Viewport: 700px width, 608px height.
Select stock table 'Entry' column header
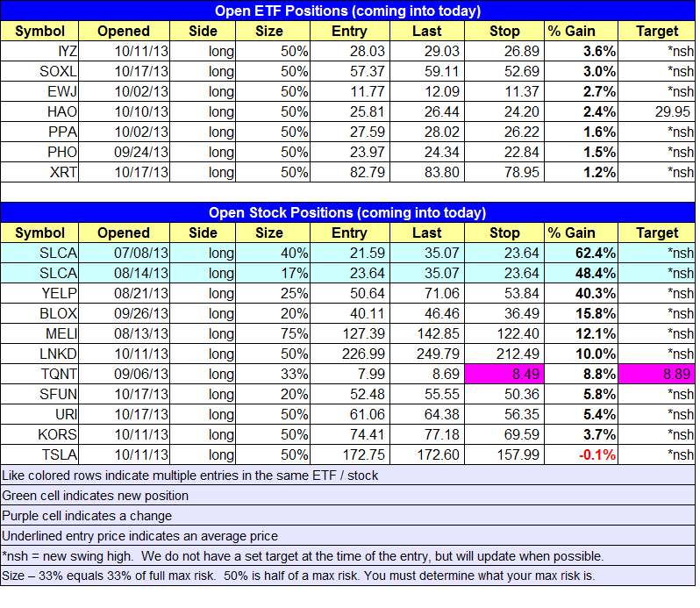pyautogui.click(x=350, y=232)
